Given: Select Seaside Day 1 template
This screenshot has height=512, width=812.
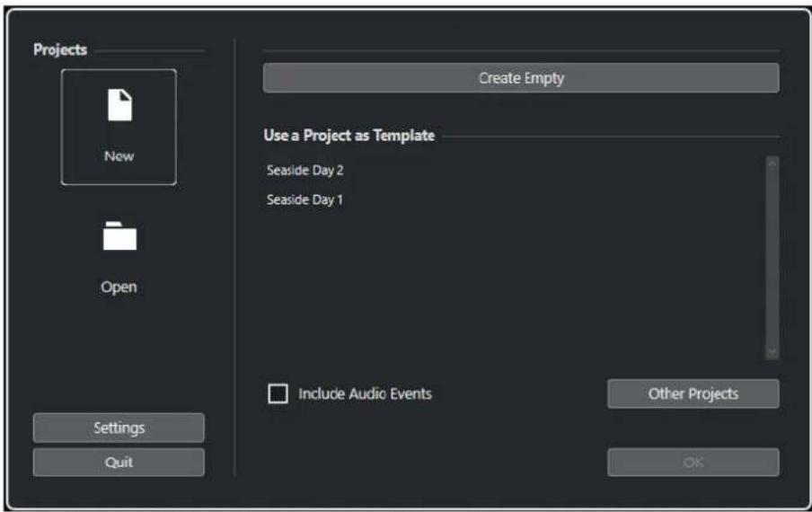Looking at the screenshot, I should (x=304, y=199).
